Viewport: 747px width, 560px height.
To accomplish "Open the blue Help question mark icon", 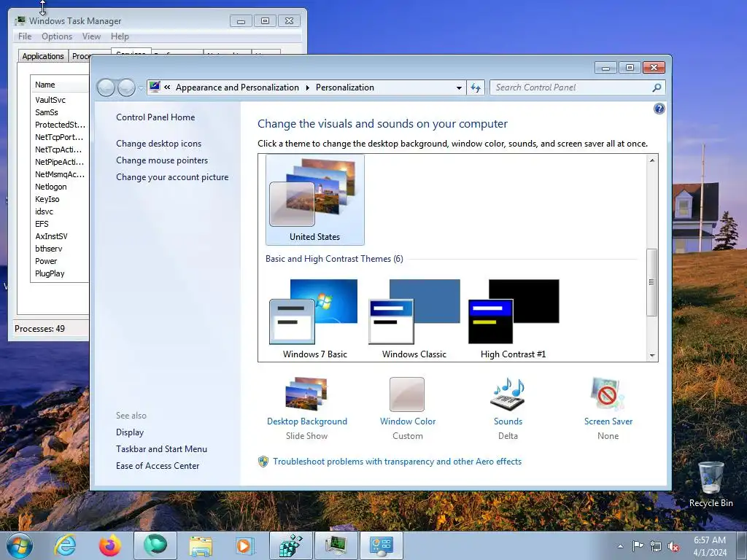I will (x=659, y=109).
